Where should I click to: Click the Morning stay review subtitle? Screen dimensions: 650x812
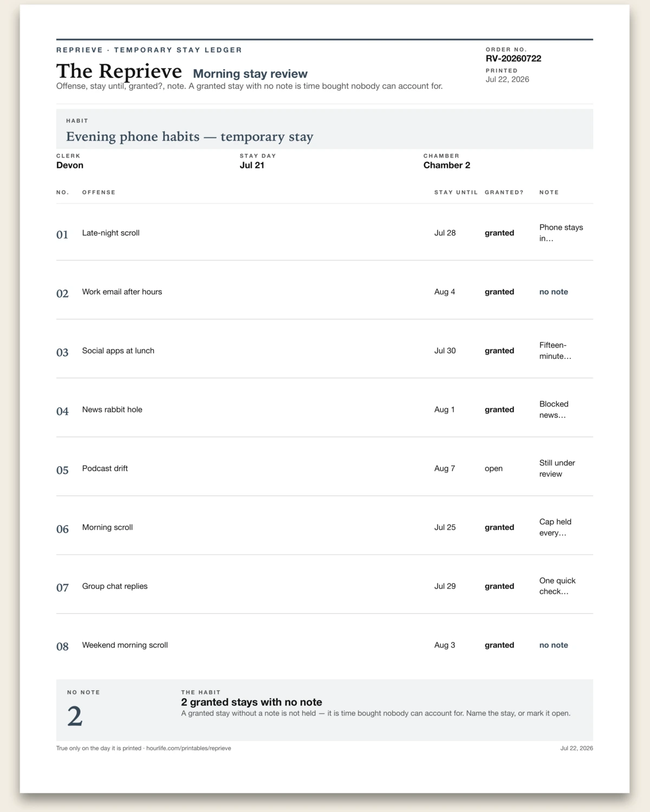(x=250, y=74)
